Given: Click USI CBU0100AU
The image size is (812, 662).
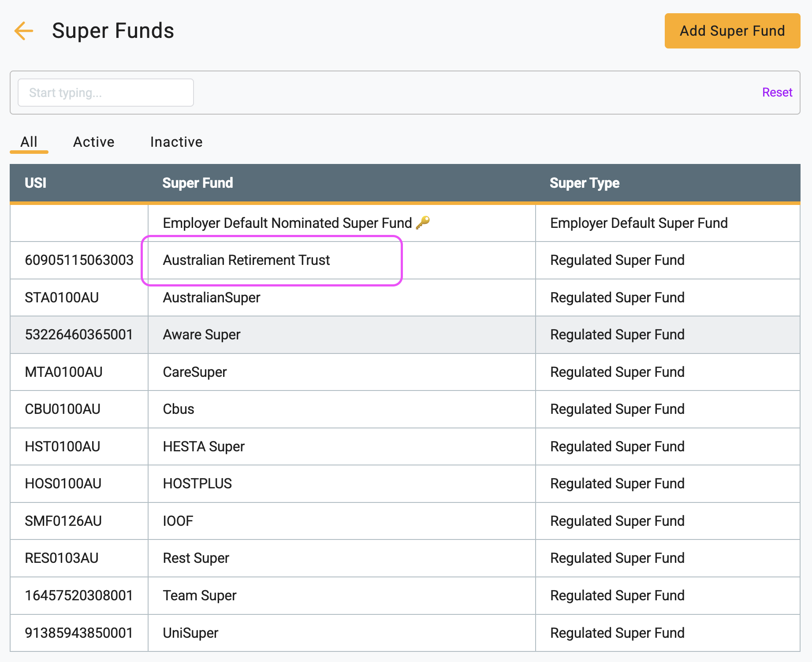Looking at the screenshot, I should [x=63, y=409].
